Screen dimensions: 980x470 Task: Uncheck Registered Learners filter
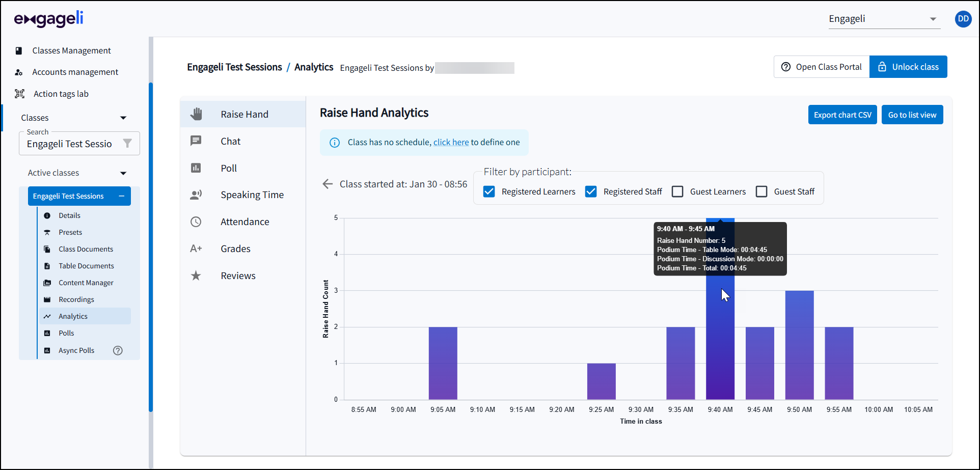point(489,191)
